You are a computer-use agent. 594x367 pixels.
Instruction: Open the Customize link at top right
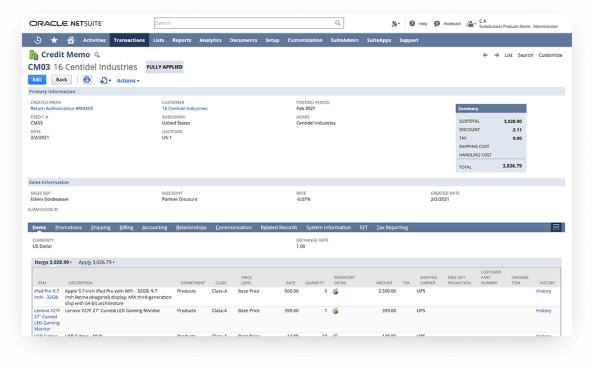point(550,55)
